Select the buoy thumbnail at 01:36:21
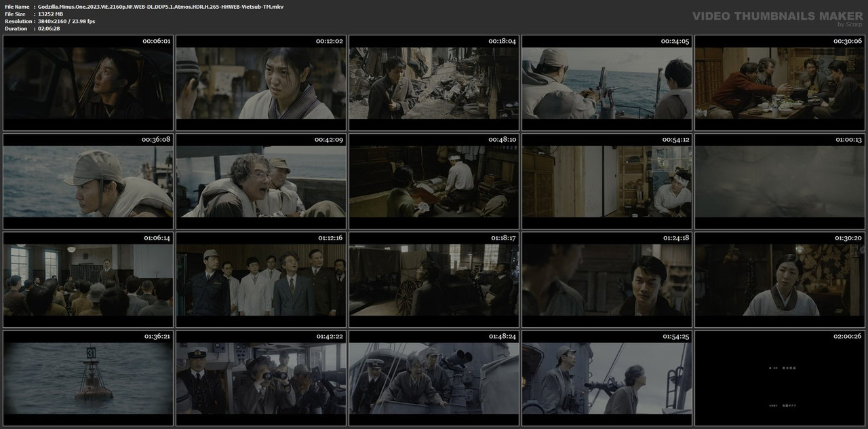The width and height of the screenshot is (868, 429). tap(87, 378)
